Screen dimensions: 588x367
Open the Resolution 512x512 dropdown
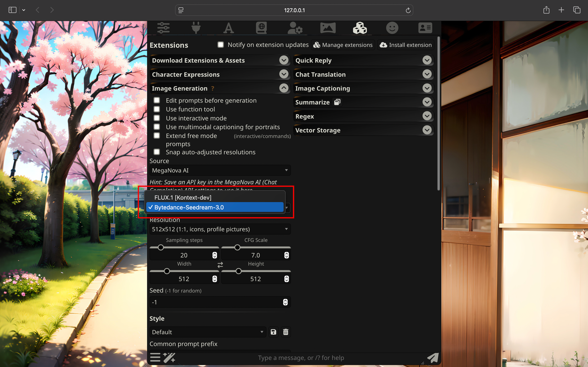(220, 229)
